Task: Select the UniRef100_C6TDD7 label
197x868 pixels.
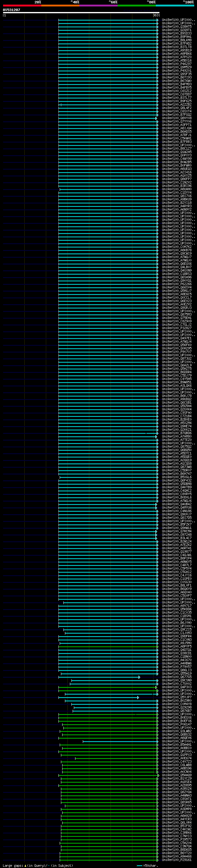Action: (177, 94)
